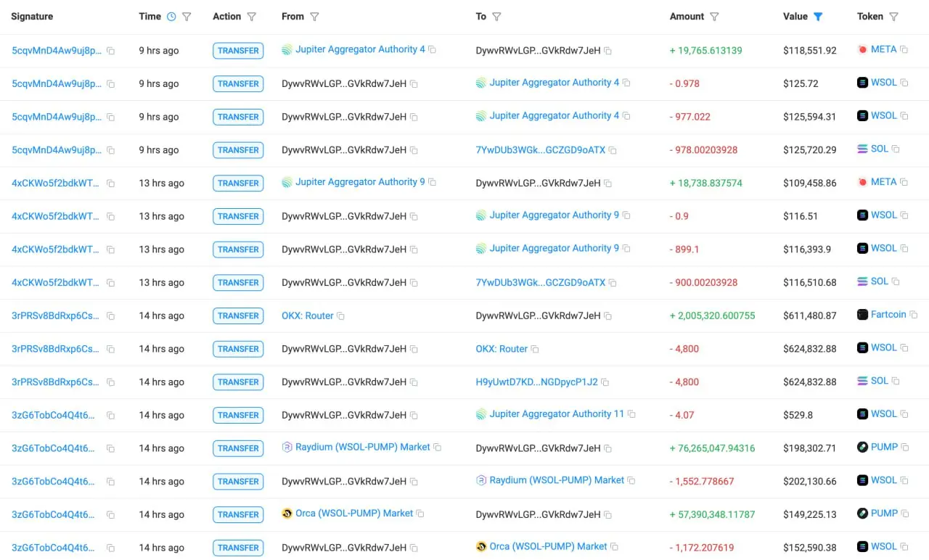Select the amount + 76,265,047.94316
This screenshot has height=560, width=929.
click(x=713, y=449)
